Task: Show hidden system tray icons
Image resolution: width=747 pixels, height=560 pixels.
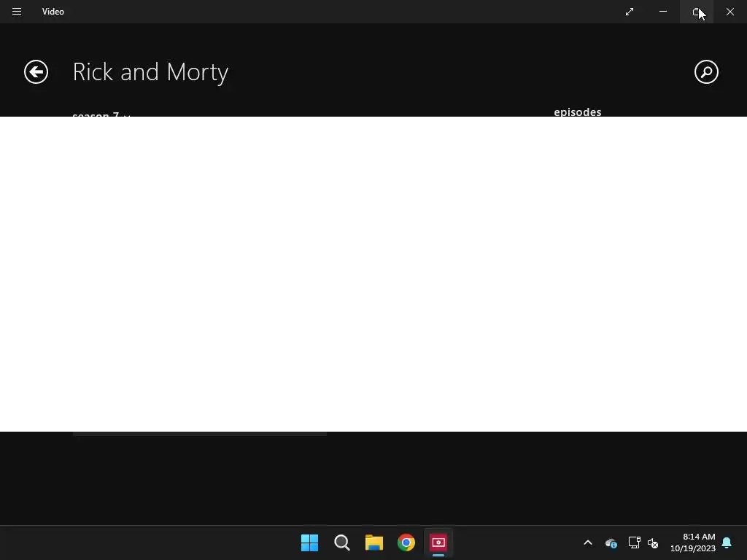Action: click(x=588, y=542)
